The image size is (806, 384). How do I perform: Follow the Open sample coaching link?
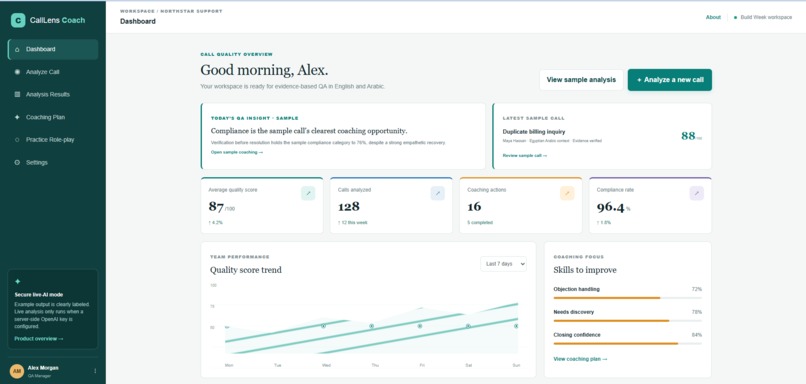[x=237, y=152]
